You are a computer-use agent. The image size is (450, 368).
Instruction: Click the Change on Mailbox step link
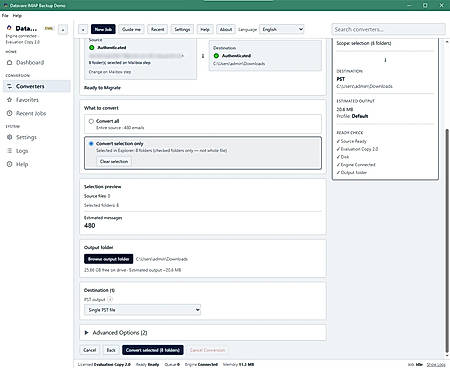pos(110,72)
